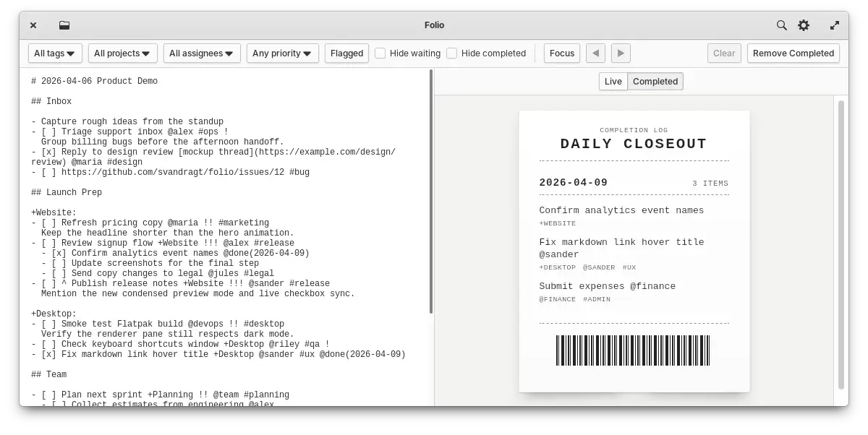Open settings with the gear icon

pos(804,25)
